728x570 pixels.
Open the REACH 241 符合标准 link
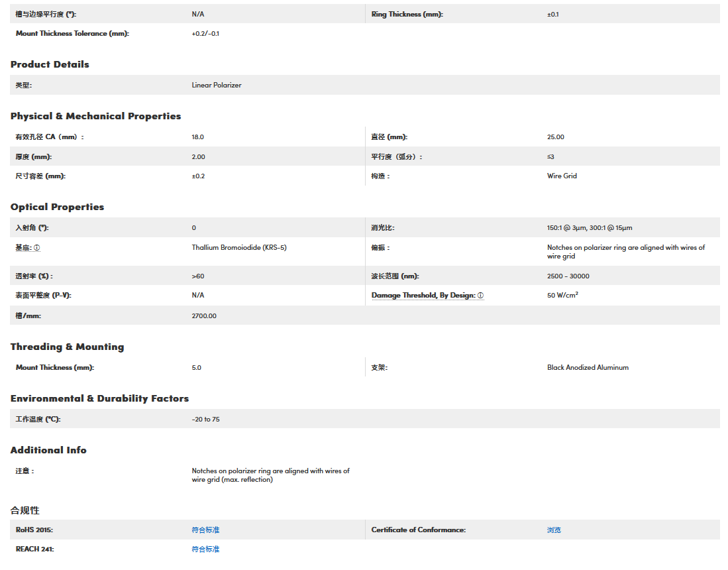[205, 549]
